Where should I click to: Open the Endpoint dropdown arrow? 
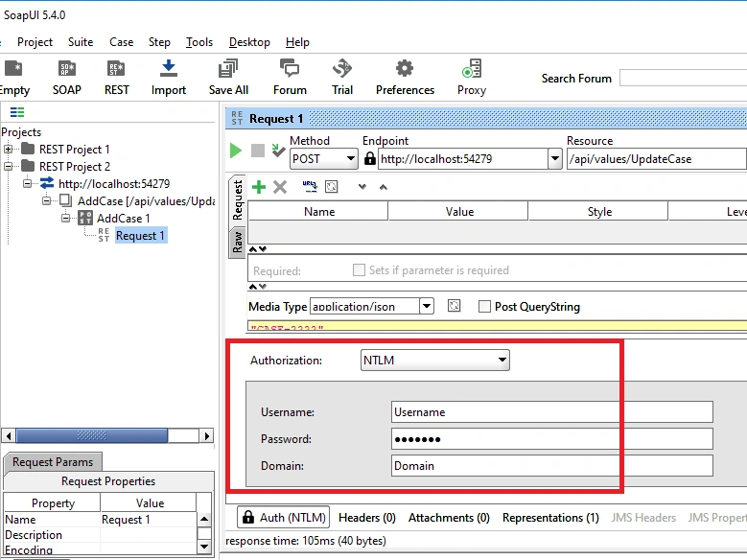[x=554, y=159]
